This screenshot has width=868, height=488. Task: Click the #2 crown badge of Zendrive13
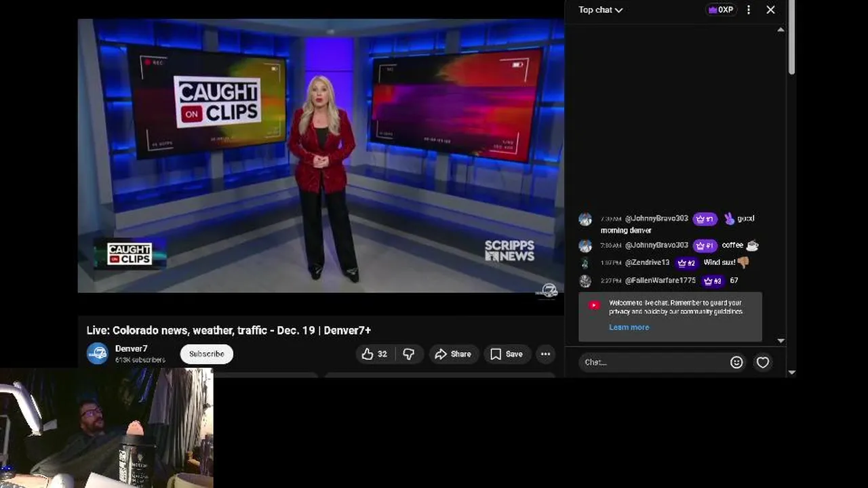(x=686, y=263)
